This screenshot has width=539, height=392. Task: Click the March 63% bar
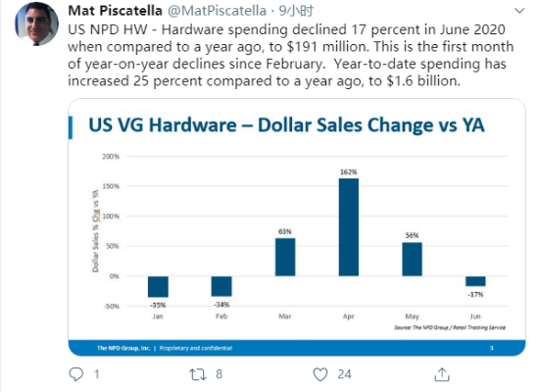[x=285, y=257]
